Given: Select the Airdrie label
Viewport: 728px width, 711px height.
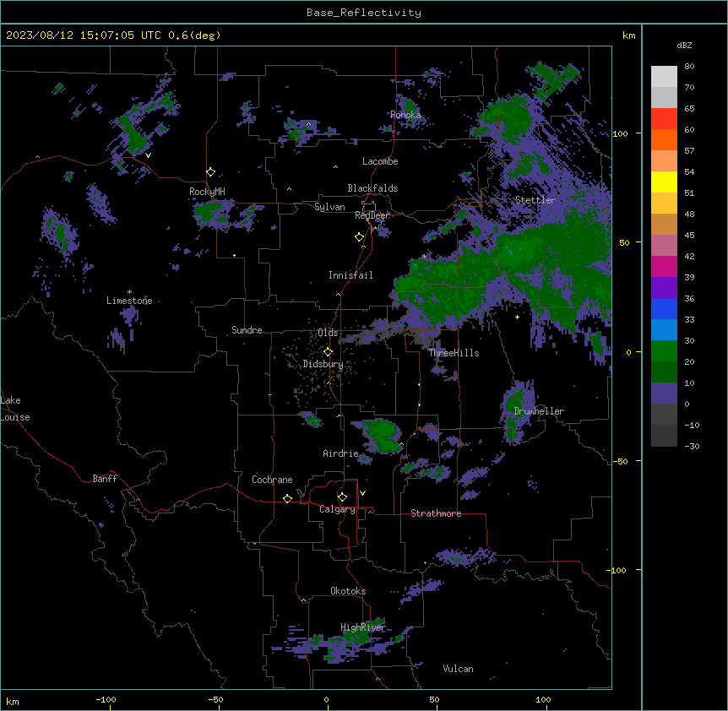Looking at the screenshot, I should point(341,453).
